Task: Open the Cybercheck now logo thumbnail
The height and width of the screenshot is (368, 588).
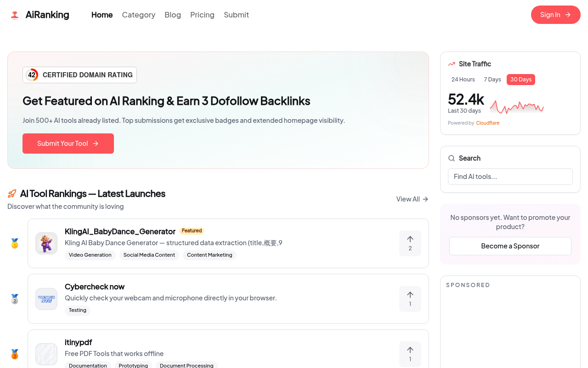Action: tap(46, 299)
